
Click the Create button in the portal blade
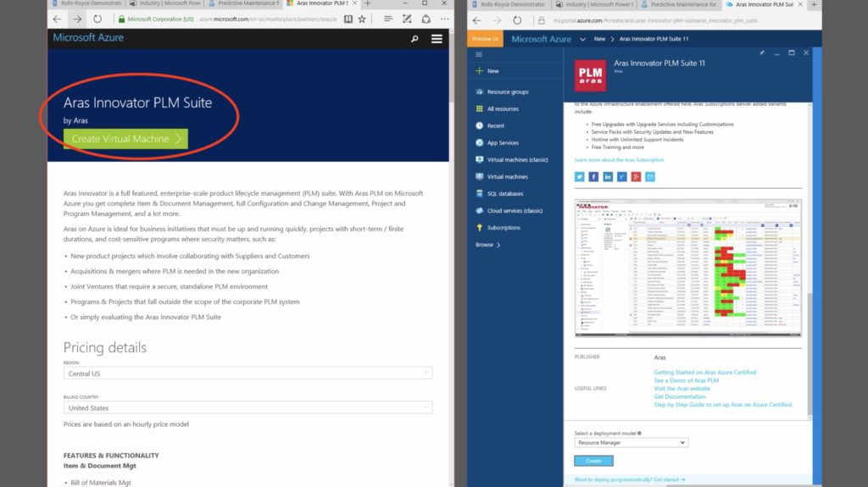point(593,461)
